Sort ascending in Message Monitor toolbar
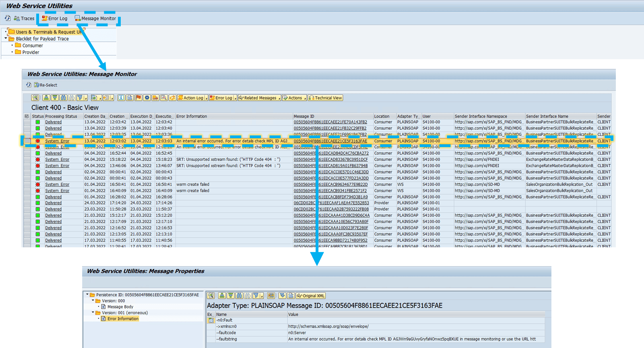 [46, 98]
